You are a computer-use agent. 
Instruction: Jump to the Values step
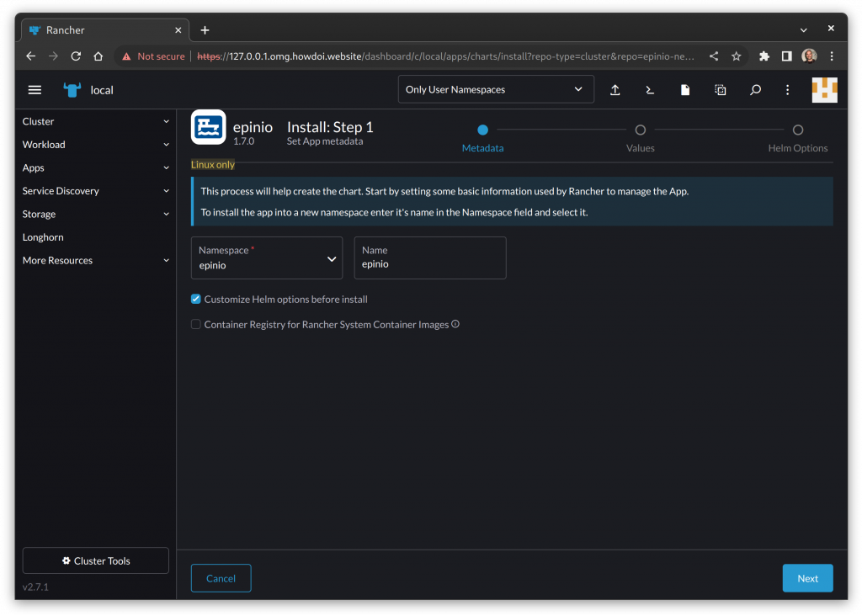pyautogui.click(x=640, y=130)
